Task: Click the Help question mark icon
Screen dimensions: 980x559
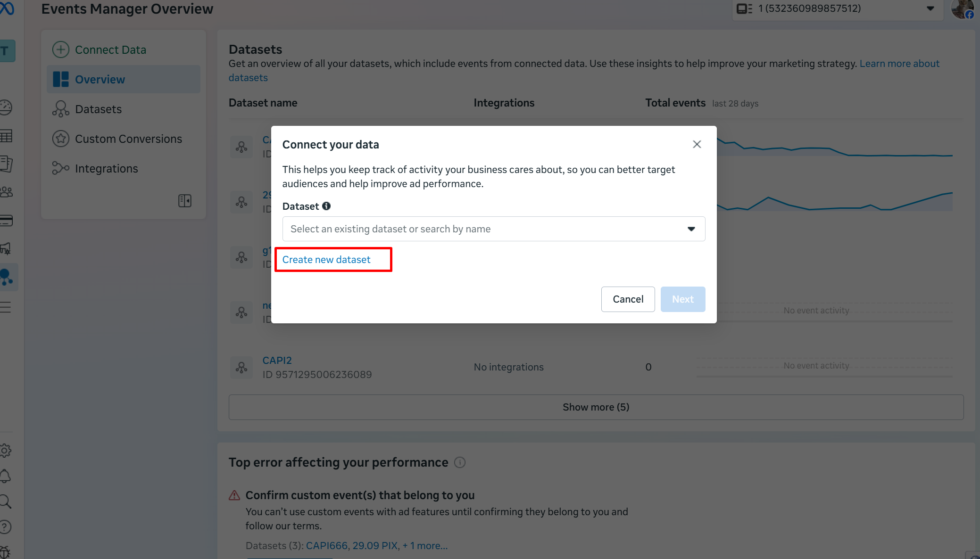Action: point(6,527)
